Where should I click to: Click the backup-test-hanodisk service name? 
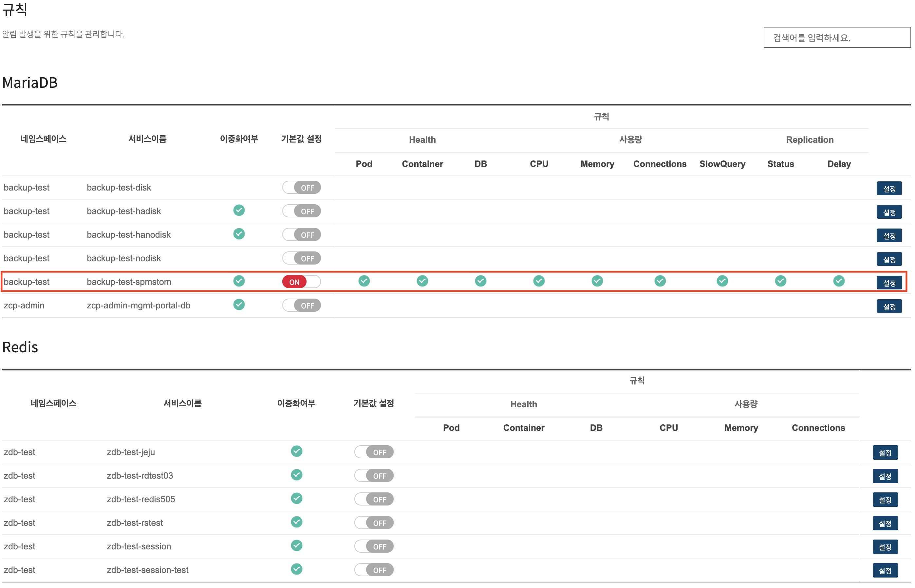tap(129, 234)
